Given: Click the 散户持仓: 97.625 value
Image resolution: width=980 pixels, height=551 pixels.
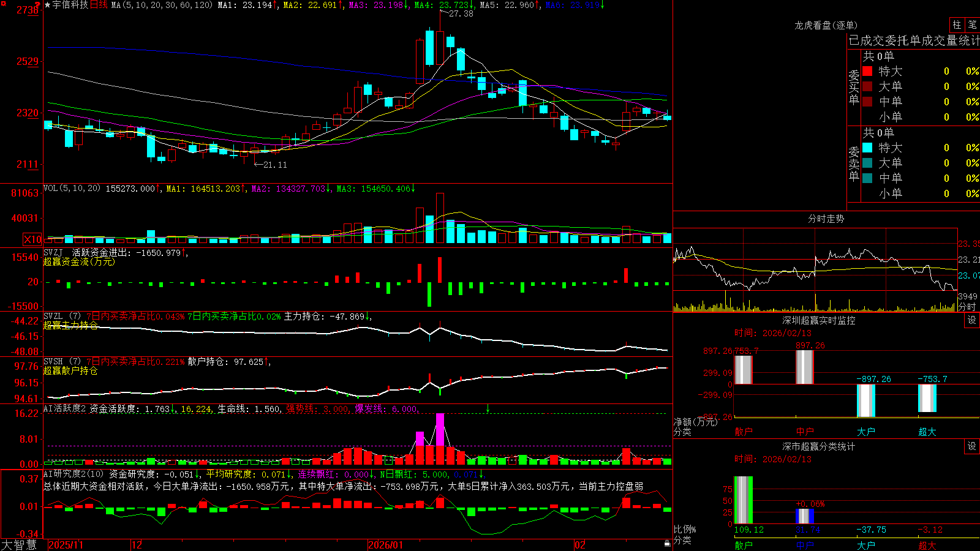Looking at the screenshot, I should pos(225,362).
